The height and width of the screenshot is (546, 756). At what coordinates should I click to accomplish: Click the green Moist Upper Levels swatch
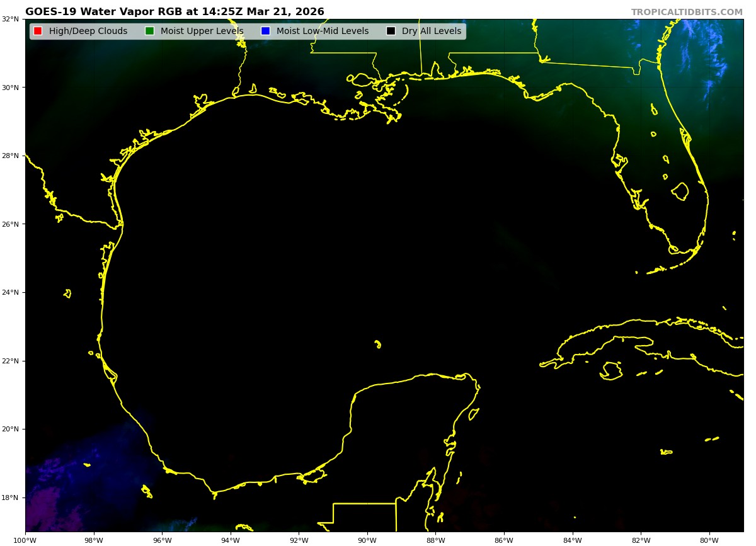tap(149, 31)
